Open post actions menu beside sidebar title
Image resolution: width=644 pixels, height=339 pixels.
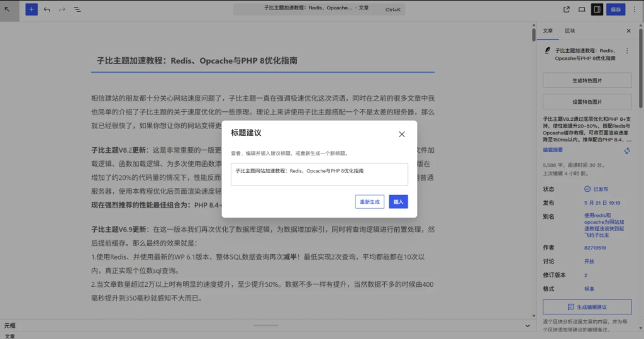point(627,50)
